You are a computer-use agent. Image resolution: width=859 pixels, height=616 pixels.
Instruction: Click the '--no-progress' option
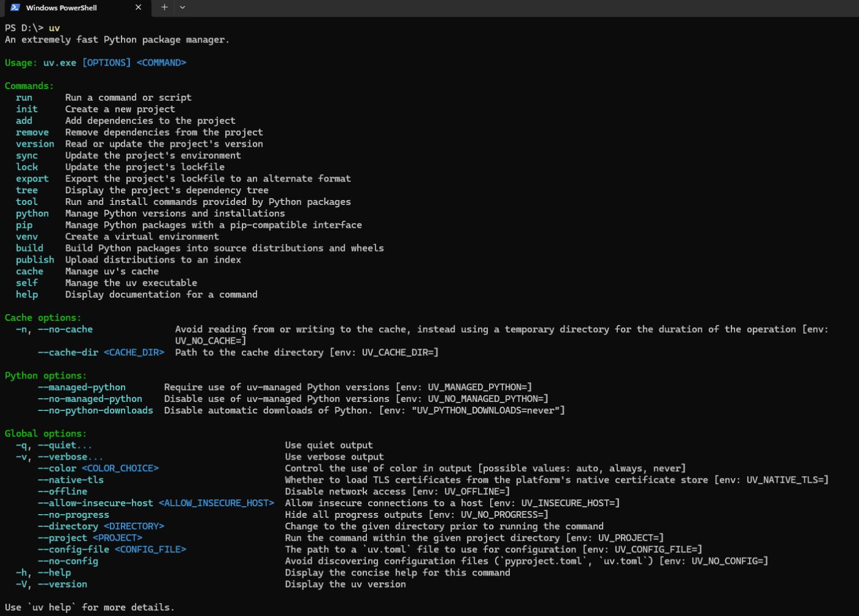74,515
